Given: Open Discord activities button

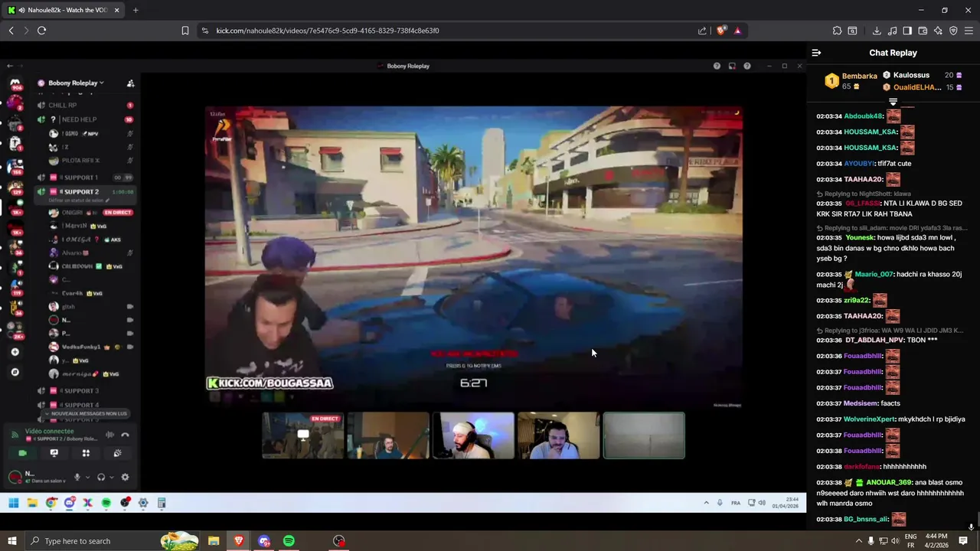Looking at the screenshot, I should pos(86,453).
